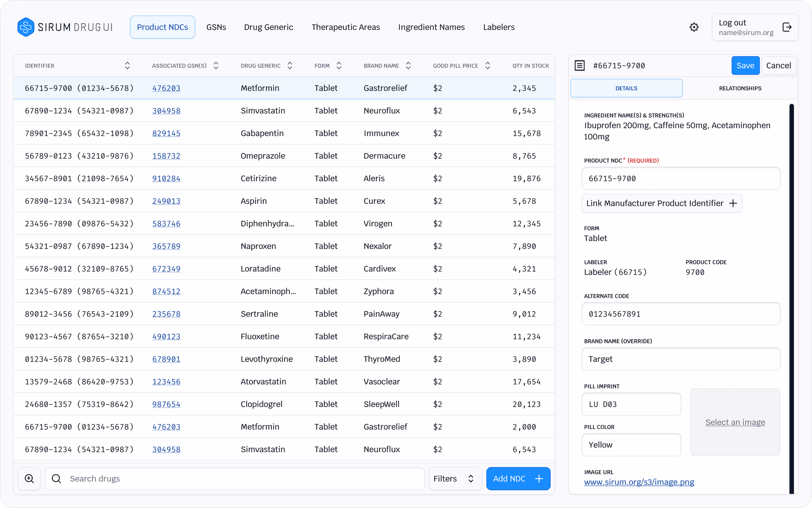This screenshot has width=812, height=508.
Task: Select the Sertraline row
Action: point(284,314)
